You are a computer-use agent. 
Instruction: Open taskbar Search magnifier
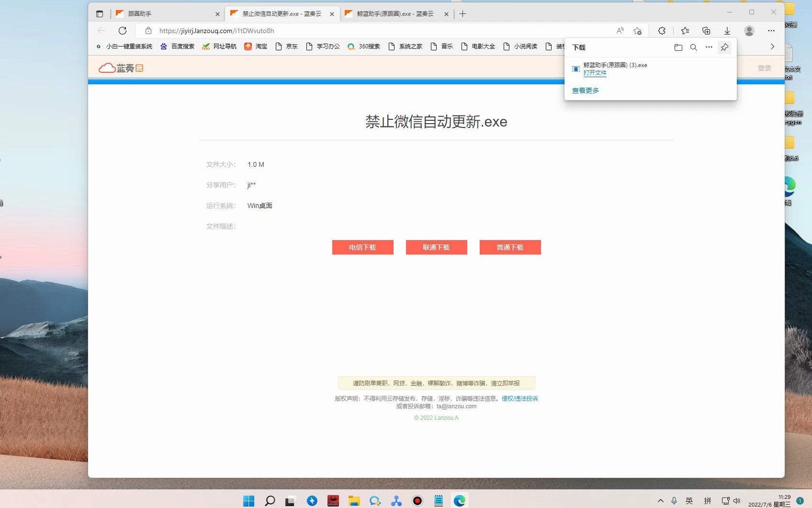[270, 501]
